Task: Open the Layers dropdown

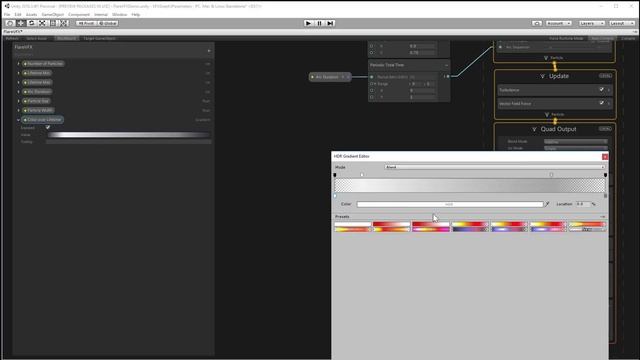Action: pyautogui.click(x=591, y=23)
